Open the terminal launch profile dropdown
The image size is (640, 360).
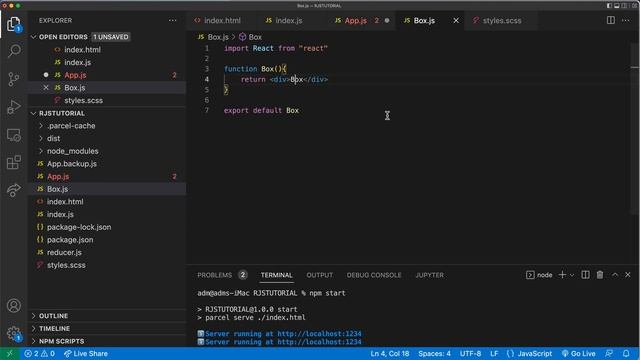coord(572,275)
